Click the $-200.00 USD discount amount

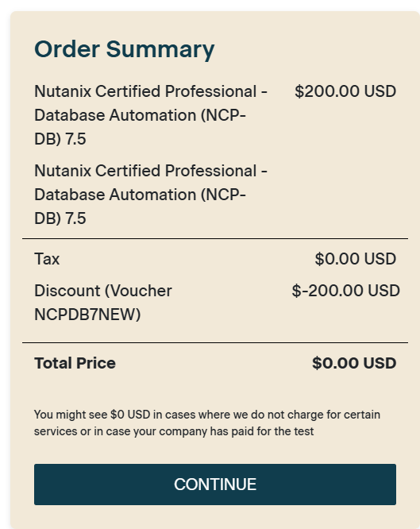[x=346, y=291]
